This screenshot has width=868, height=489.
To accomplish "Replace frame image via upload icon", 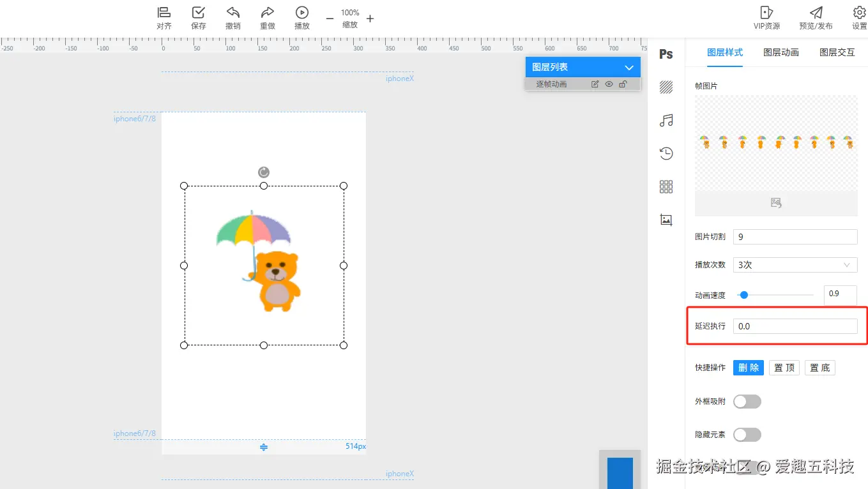I will pyautogui.click(x=776, y=203).
